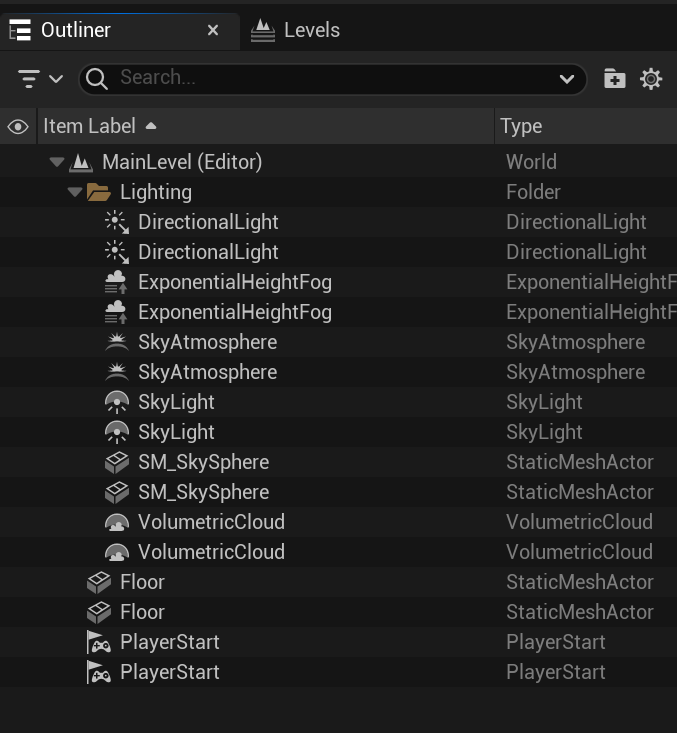677x733 pixels.
Task: Click the World type cell
Action: click(531, 162)
